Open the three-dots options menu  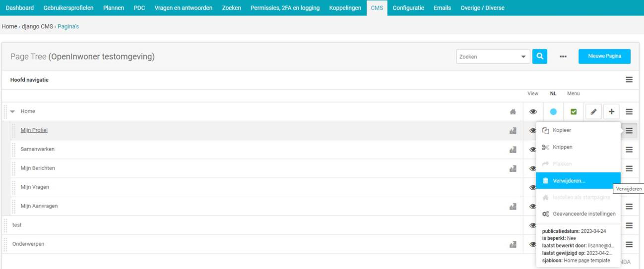563,56
